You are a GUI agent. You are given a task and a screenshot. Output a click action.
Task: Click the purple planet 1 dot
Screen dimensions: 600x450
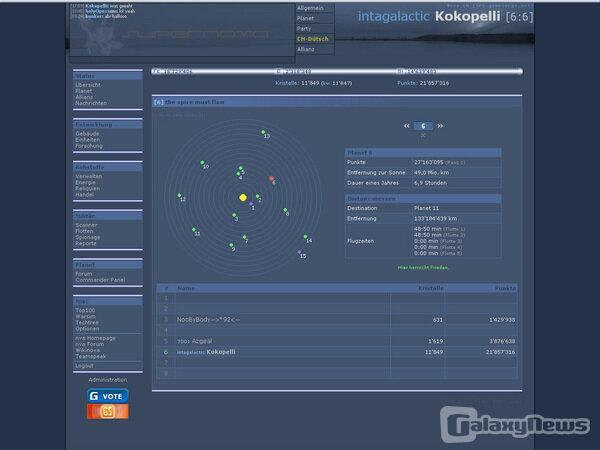(251, 204)
